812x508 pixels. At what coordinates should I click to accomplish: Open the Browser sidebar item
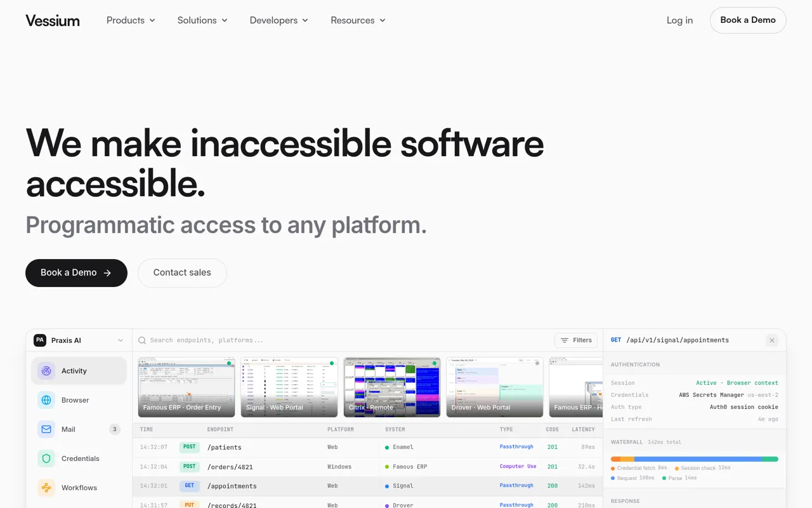[79, 400]
